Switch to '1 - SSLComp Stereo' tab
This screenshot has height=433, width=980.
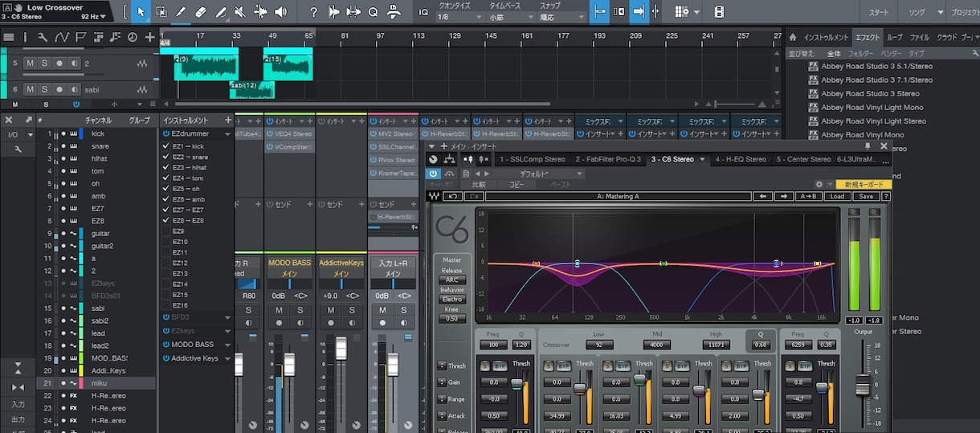pyautogui.click(x=532, y=159)
